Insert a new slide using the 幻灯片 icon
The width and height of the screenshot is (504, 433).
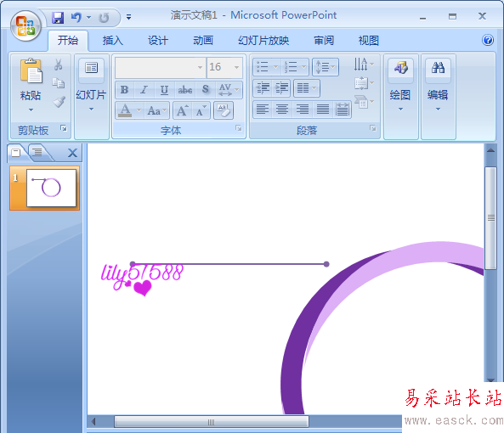point(91,68)
